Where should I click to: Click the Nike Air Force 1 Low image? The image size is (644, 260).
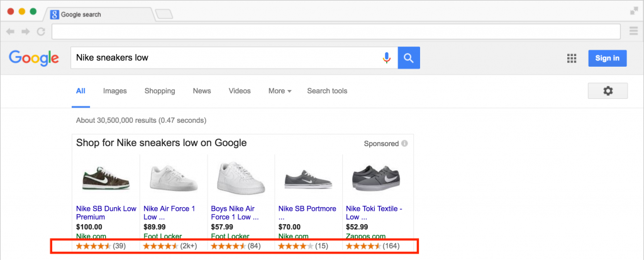coord(174,178)
